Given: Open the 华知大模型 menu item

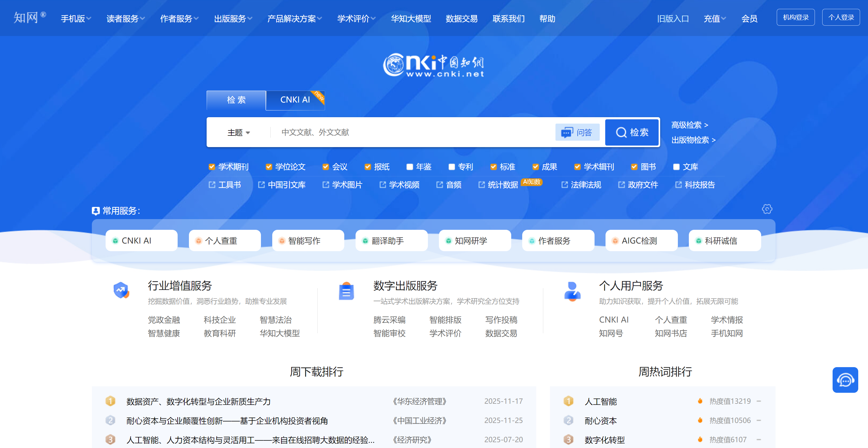Looking at the screenshot, I should point(411,19).
